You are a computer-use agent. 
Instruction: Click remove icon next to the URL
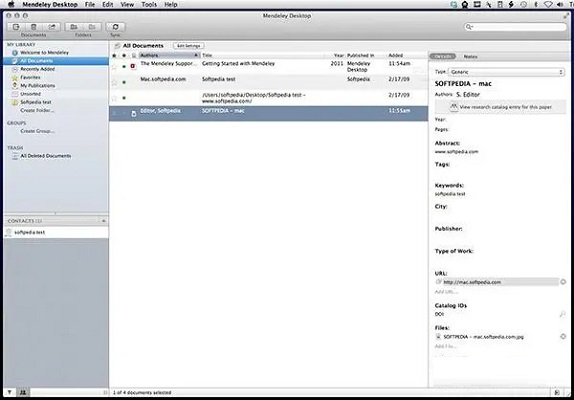(563, 282)
